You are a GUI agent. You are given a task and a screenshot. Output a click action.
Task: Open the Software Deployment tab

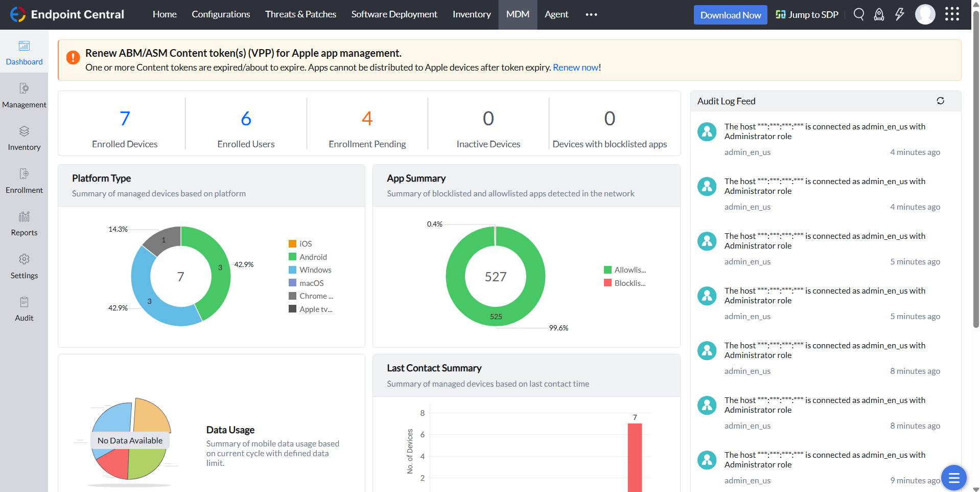point(394,14)
